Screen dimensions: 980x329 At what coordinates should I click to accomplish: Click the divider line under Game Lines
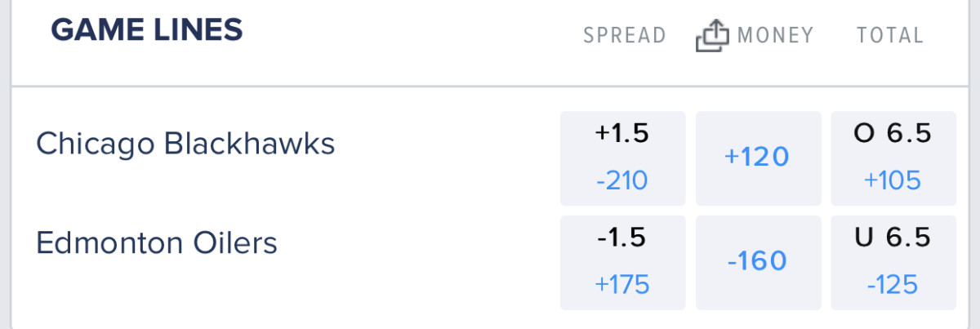click(x=490, y=87)
